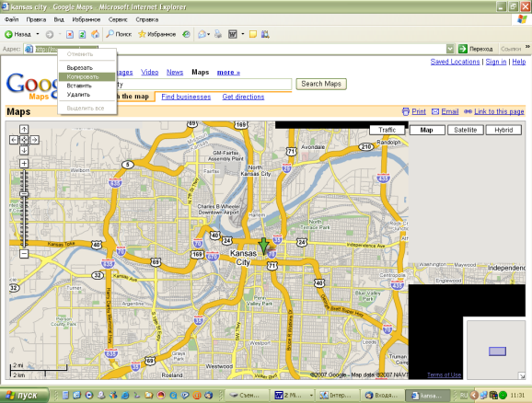Expand the address bar dropdown arrow
The height and width of the screenshot is (403, 532).
pos(450,49)
